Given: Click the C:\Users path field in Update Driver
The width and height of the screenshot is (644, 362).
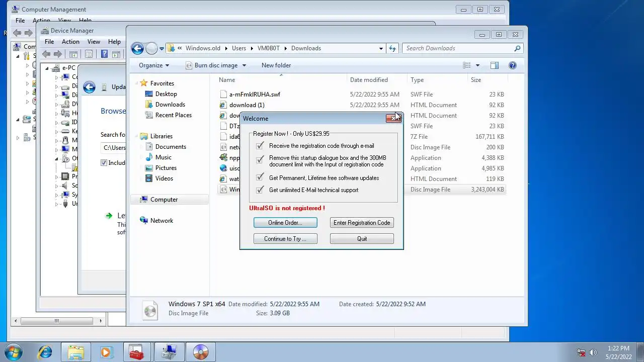Looking at the screenshot, I should [114, 148].
